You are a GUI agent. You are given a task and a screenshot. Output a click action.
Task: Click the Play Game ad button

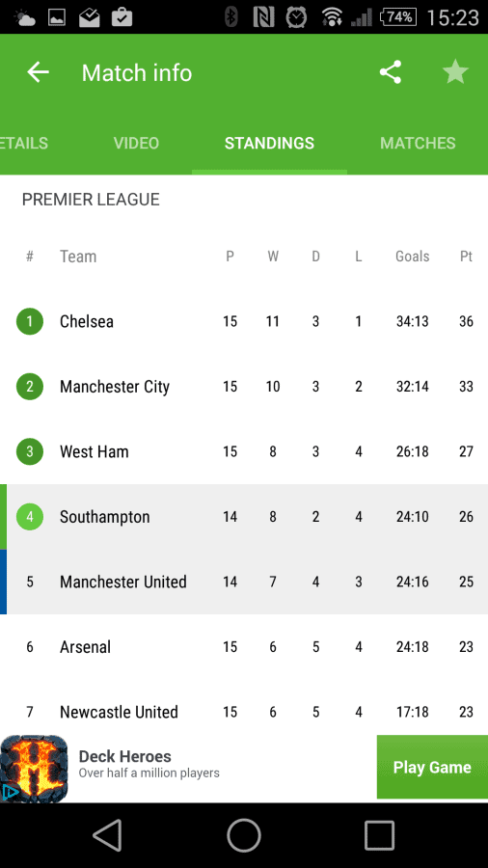pyautogui.click(x=432, y=768)
